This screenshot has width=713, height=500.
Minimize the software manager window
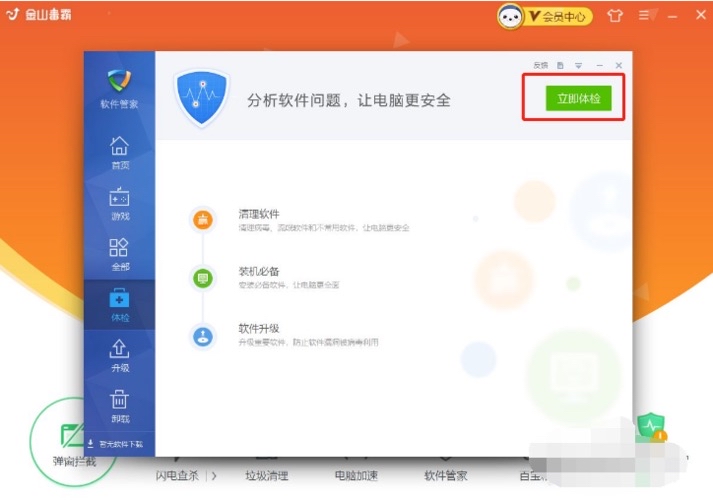pos(599,65)
